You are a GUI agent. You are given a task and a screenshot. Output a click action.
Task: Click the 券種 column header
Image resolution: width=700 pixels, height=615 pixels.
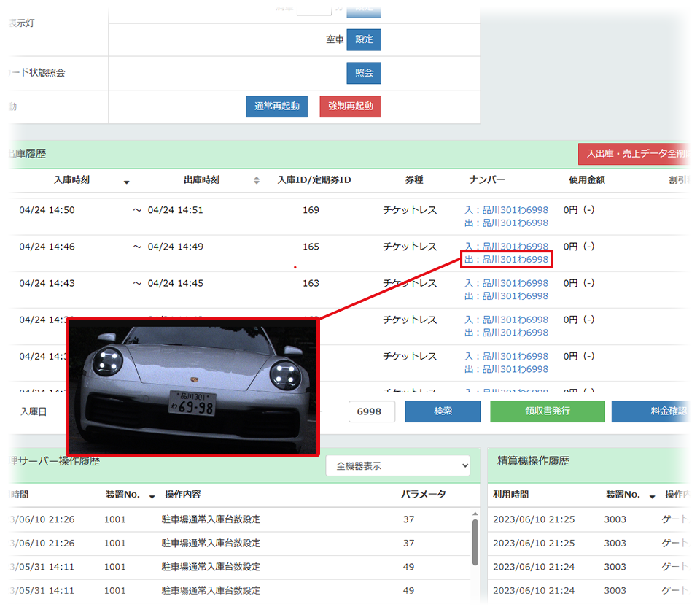tap(414, 180)
